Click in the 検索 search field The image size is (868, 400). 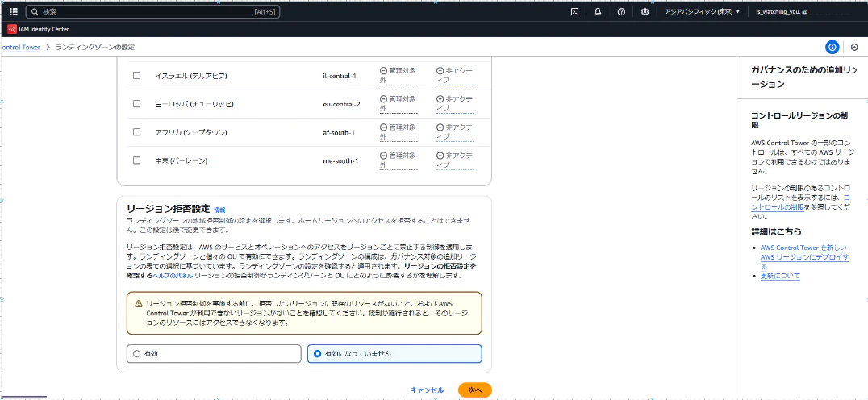152,11
